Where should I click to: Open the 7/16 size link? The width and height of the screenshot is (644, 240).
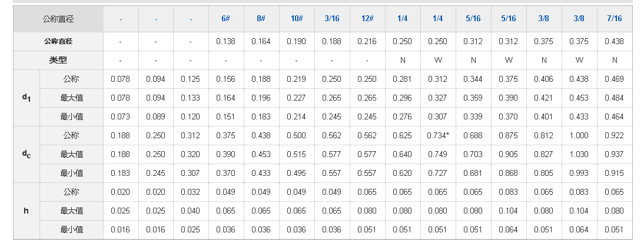point(614,19)
